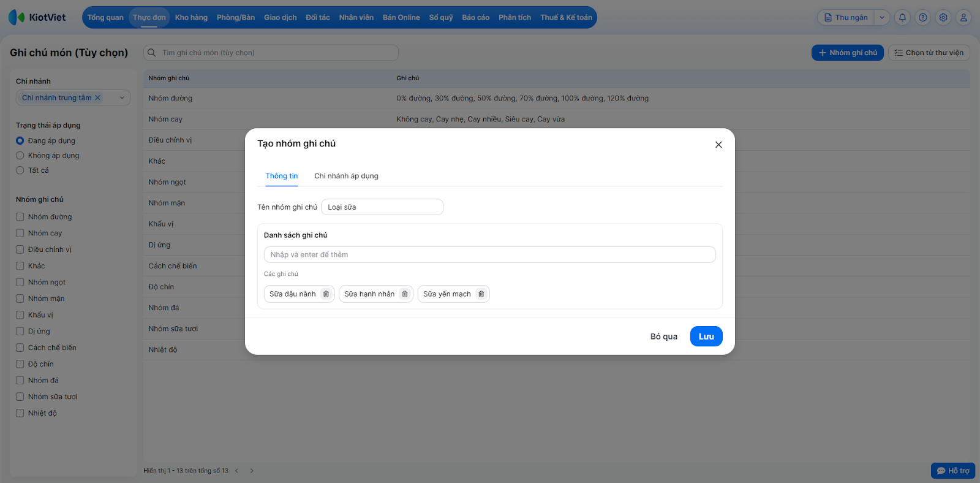
Task: Focus the Nhập và enter để thêm field
Action: click(x=490, y=254)
